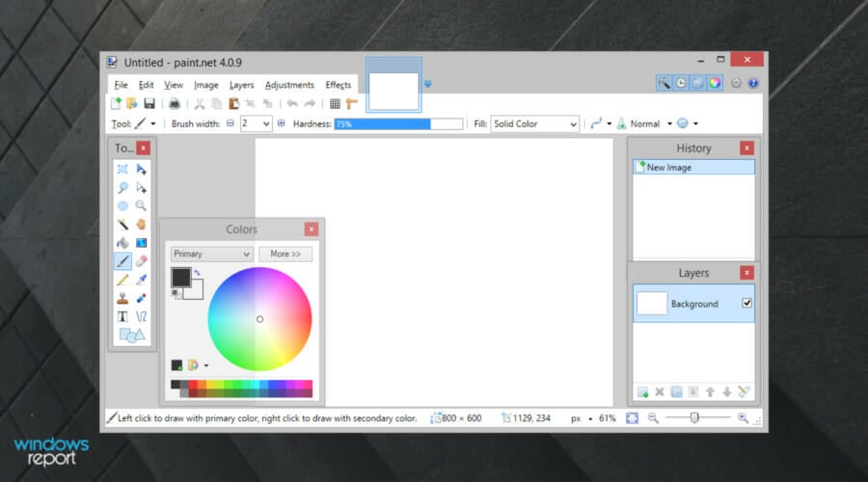Select the Shapes tool

click(x=132, y=335)
